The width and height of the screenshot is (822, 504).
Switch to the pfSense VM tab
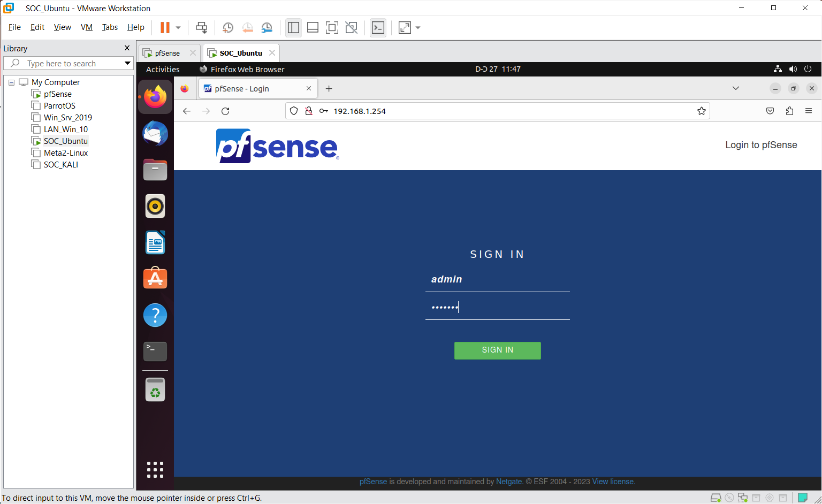[x=167, y=53]
